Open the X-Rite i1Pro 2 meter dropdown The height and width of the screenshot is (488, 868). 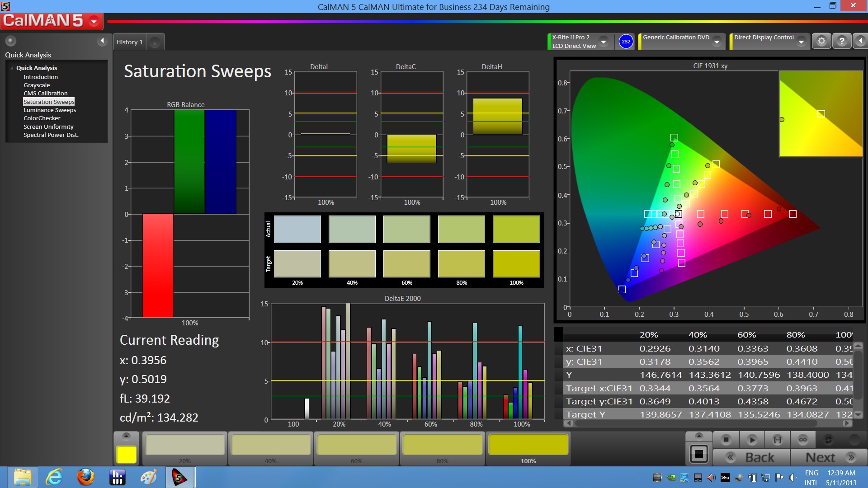603,42
